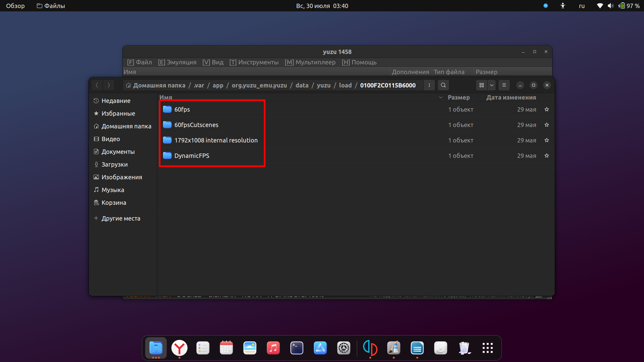The height and width of the screenshot is (362, 644).
Task: Open Избранные in the sidebar
Action: click(123, 113)
